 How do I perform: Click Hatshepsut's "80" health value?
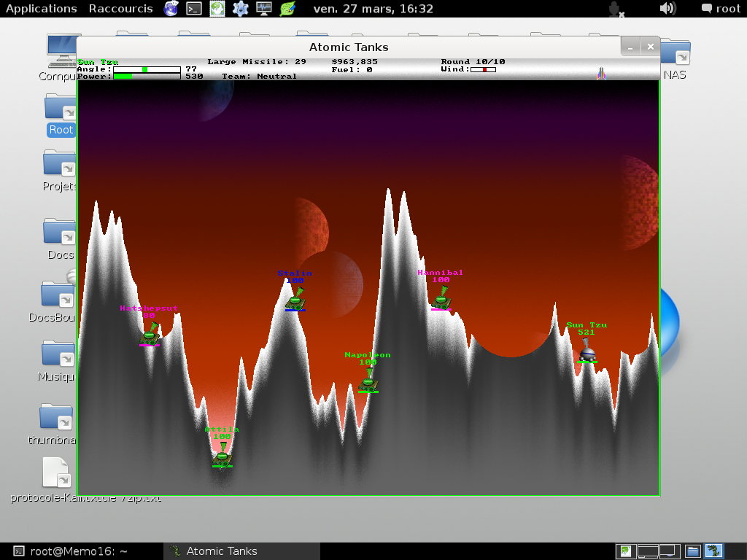tap(149, 316)
